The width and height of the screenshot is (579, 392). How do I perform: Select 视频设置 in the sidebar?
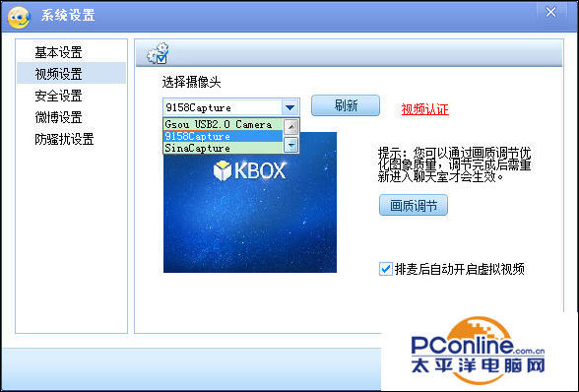point(71,73)
